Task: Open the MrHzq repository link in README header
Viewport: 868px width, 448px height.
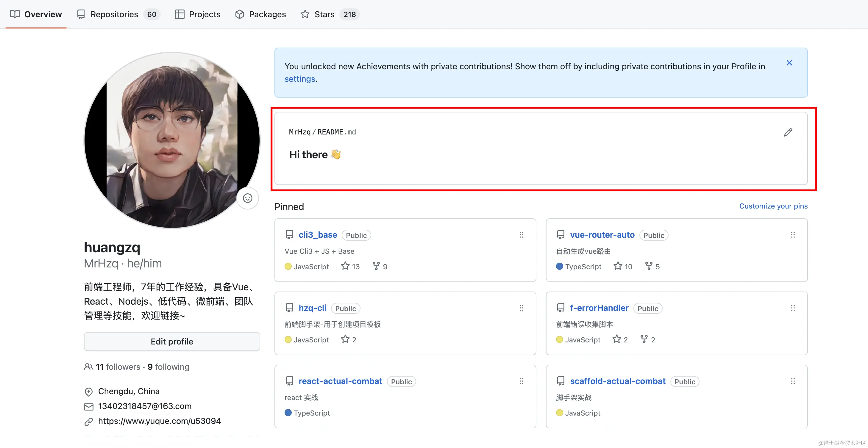Action: [x=299, y=132]
